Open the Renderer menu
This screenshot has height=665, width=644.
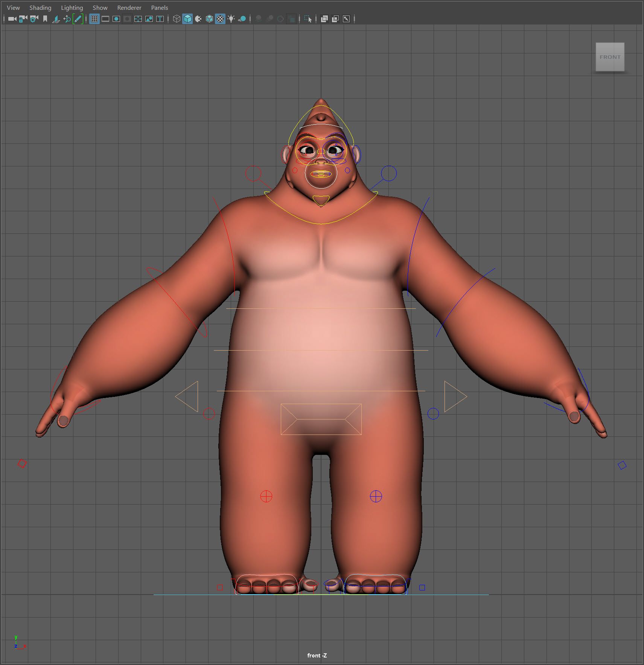click(129, 8)
